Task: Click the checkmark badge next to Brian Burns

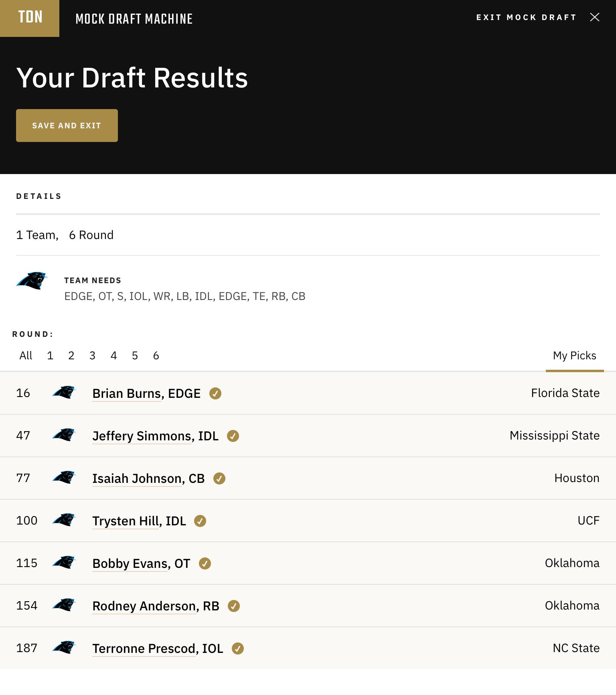Action: [215, 393]
